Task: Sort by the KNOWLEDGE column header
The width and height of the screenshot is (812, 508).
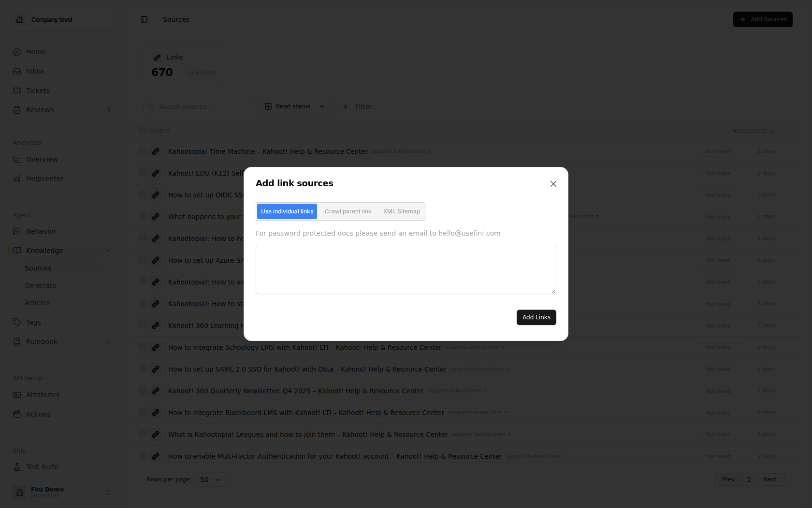Action: tap(754, 131)
